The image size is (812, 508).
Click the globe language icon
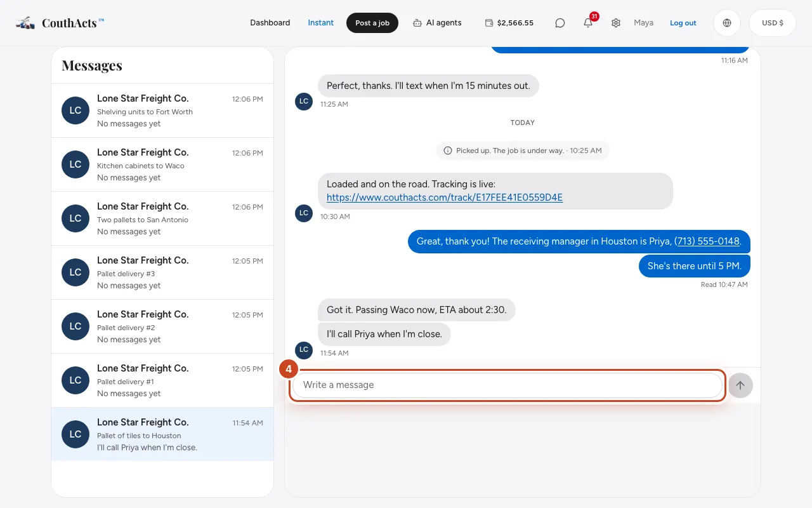pos(727,23)
